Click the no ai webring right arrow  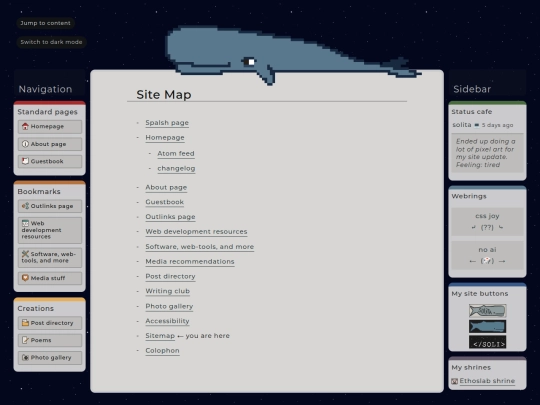click(502, 261)
